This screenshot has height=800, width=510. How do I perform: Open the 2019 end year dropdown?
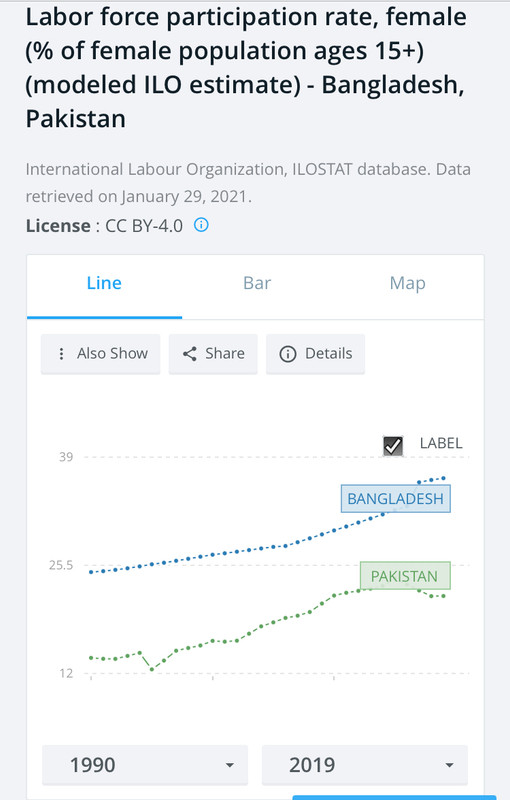365,764
